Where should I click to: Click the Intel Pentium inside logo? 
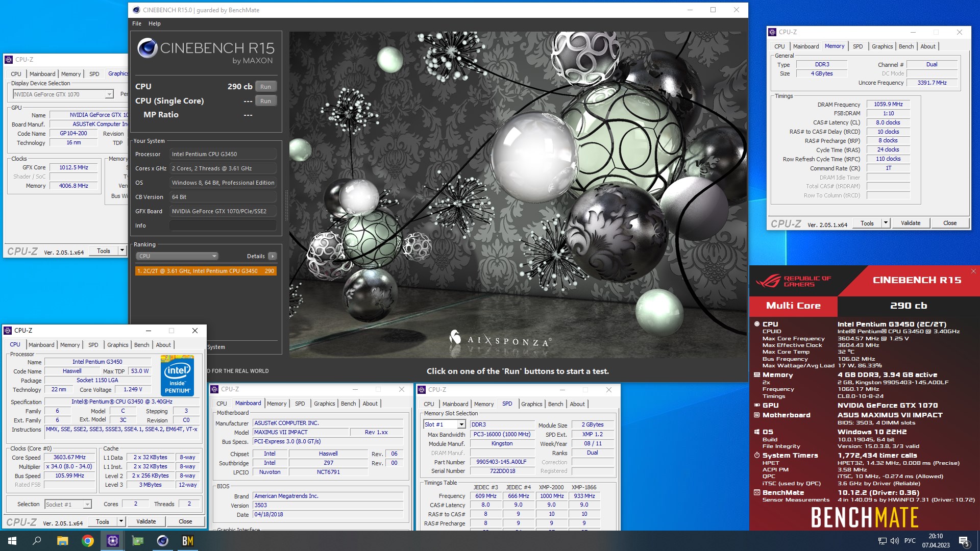point(177,375)
